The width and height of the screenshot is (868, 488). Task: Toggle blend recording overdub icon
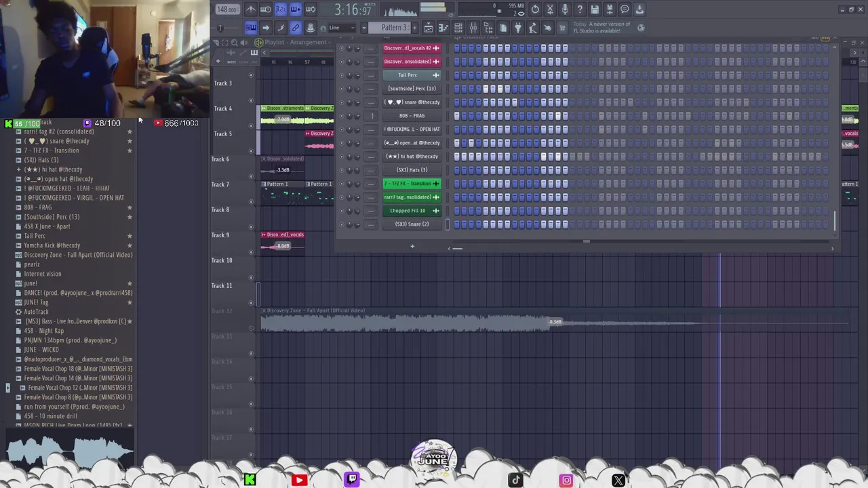296,9
